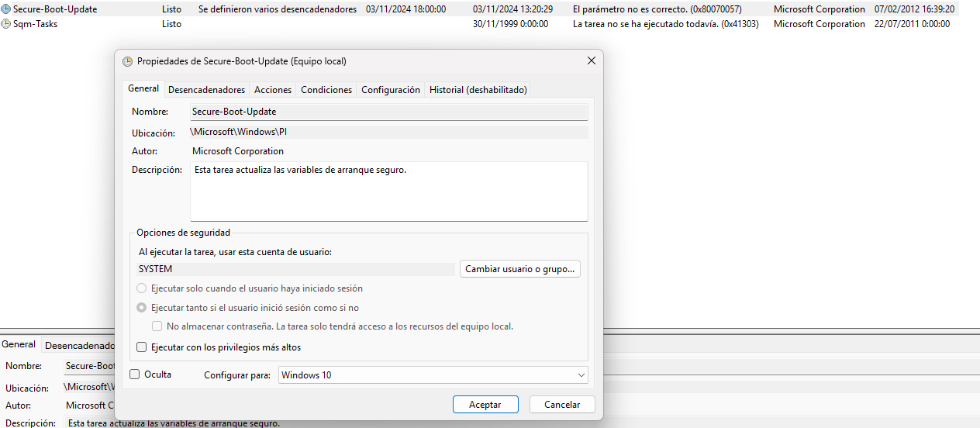This screenshot has width=980, height=428.
Task: Click the Ubicación value \Microsoft\Windows\PI in dialog
Action: [x=239, y=133]
